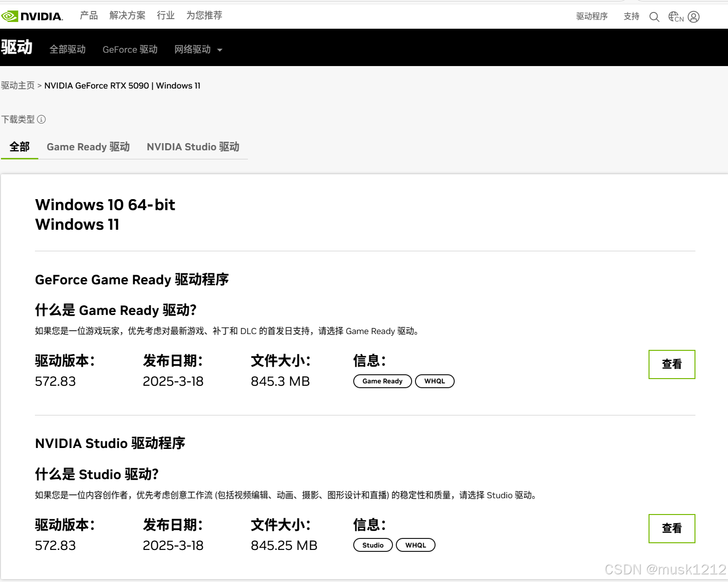728x582 pixels.
Task: Click the Studio badge
Action: tap(373, 545)
